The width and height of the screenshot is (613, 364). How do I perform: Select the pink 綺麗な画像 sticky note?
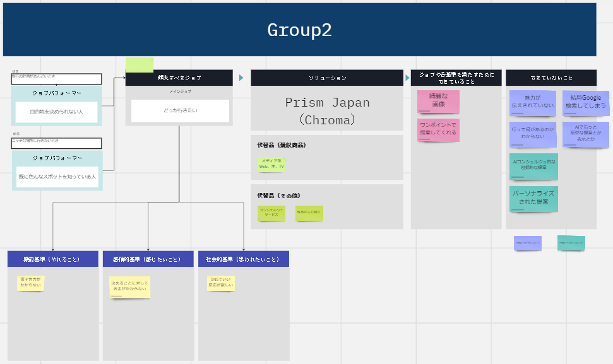pos(438,100)
